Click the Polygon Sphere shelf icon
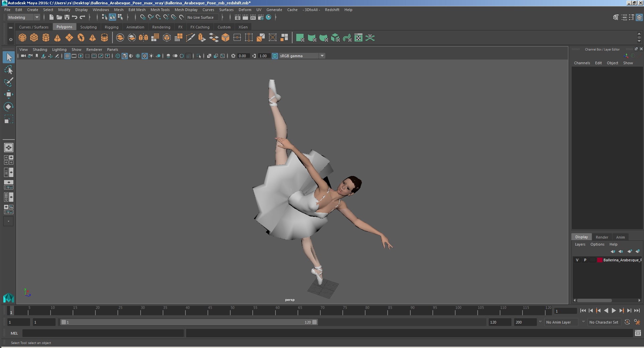644x348 pixels. point(22,38)
